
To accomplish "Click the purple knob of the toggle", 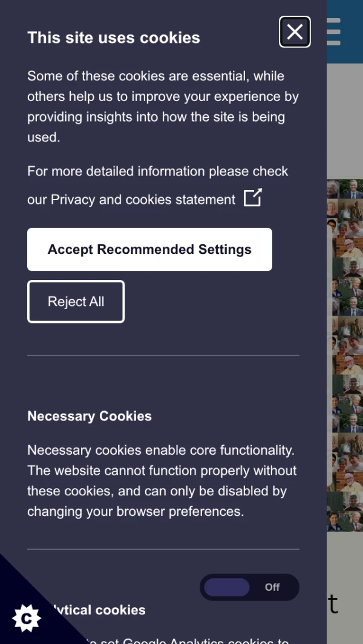I will [227, 587].
